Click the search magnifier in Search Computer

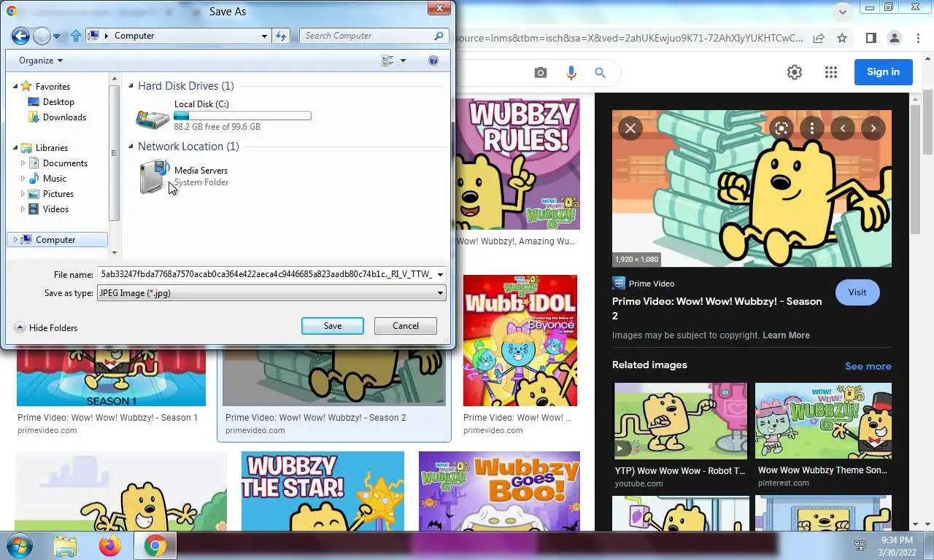coord(439,35)
